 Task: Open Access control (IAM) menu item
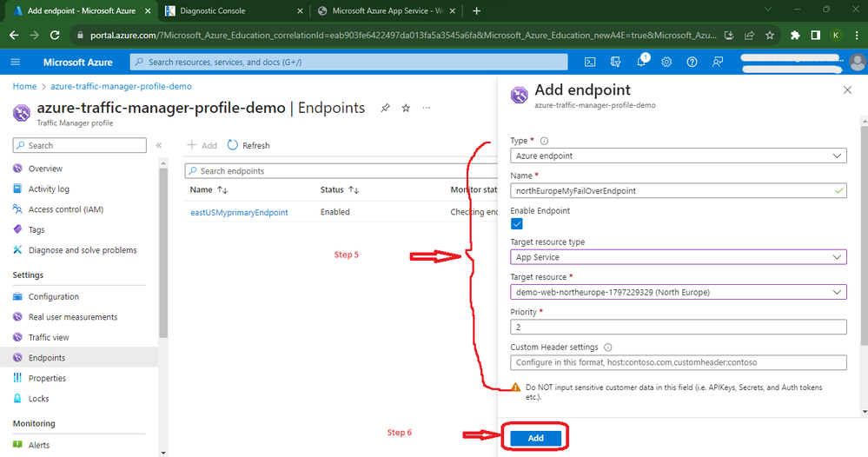(x=66, y=209)
